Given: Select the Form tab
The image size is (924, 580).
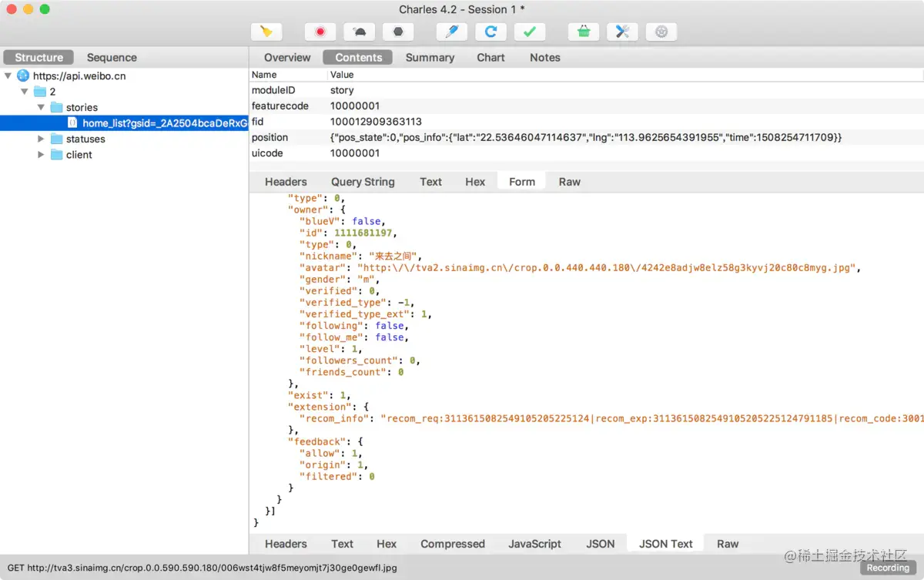Looking at the screenshot, I should click(521, 182).
